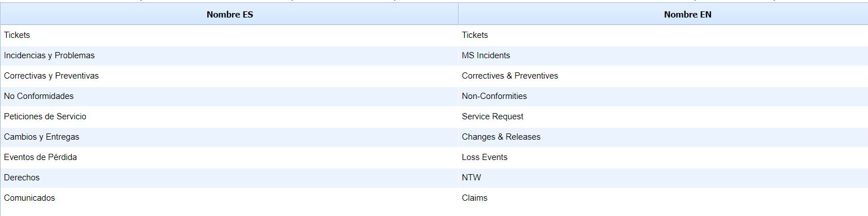Screen dimensions: 868x216
Task: Select the Loss Events cell
Action: point(663,157)
